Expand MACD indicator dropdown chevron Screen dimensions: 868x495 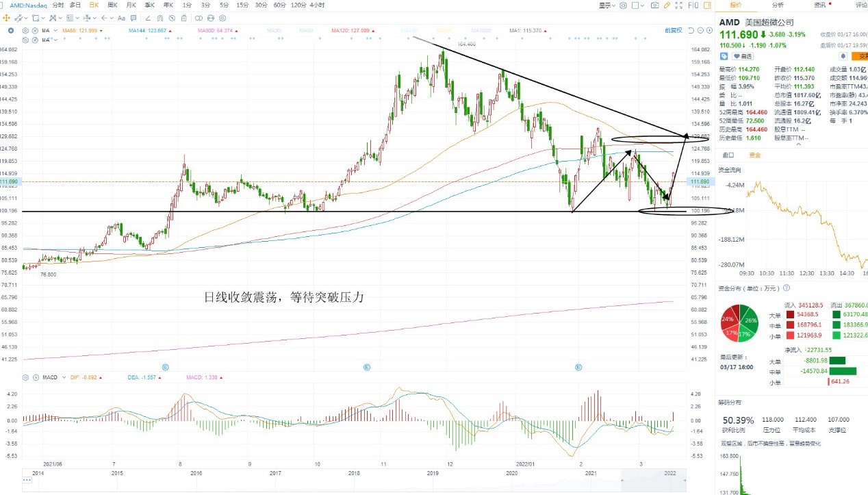click(64, 377)
